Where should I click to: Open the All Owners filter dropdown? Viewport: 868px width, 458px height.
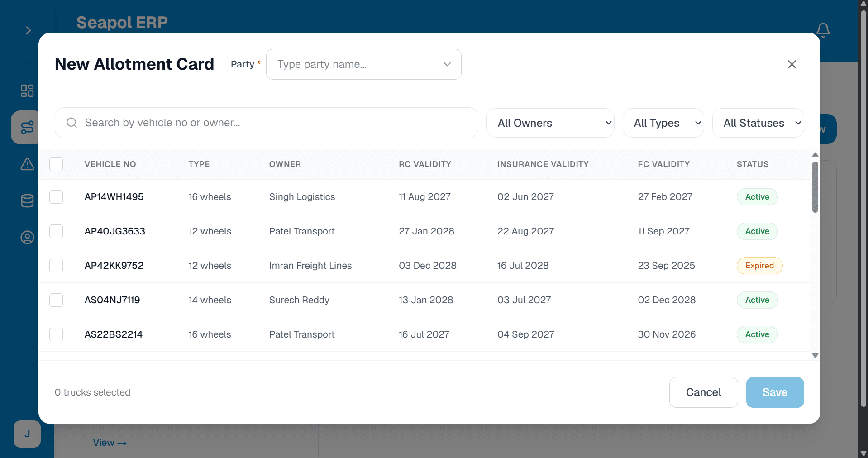pyautogui.click(x=550, y=123)
